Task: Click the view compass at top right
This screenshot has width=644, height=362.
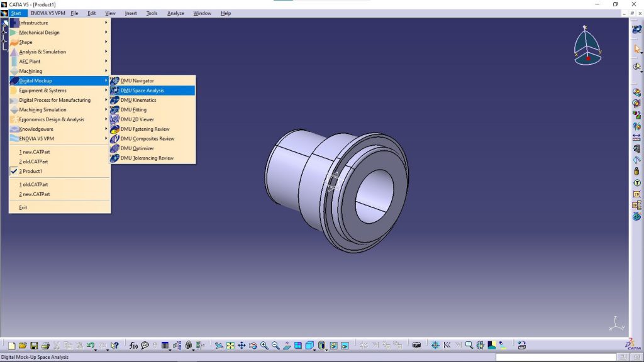Action: (587, 45)
